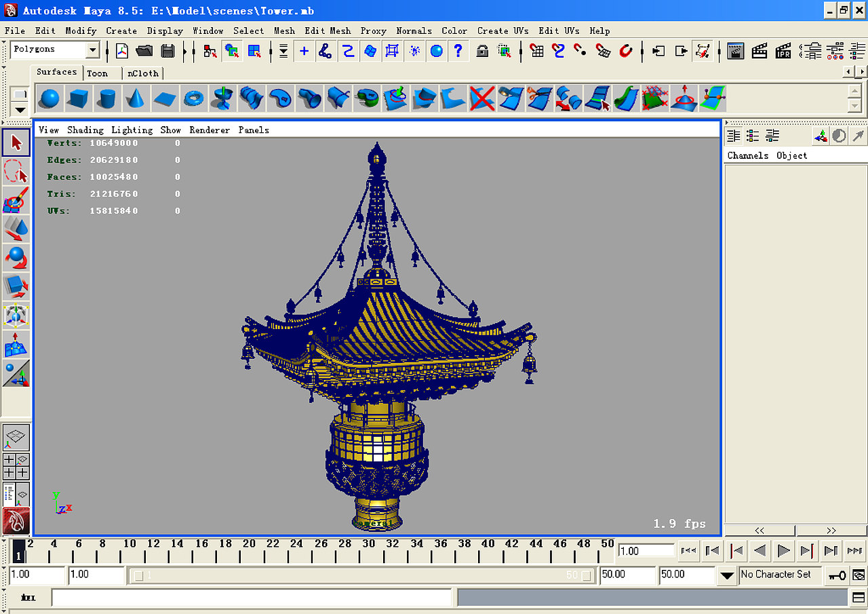Viewport: 868px width, 614px height.
Task: Open the viewport Shading menu
Action: click(x=85, y=130)
